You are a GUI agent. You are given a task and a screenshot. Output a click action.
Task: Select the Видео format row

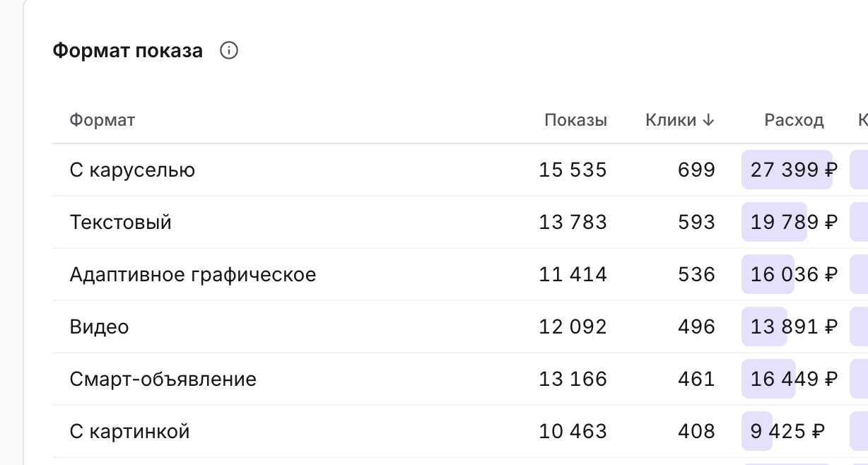click(x=460, y=326)
